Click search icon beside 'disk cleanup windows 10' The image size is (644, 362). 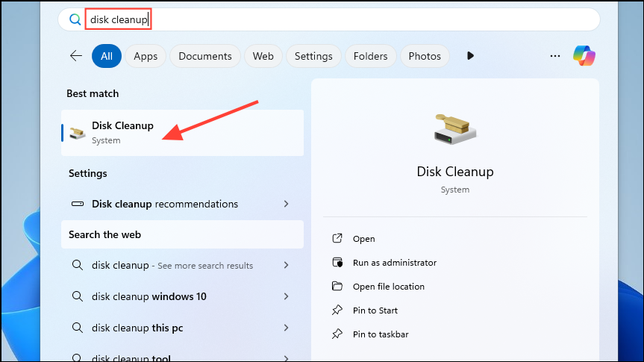click(77, 296)
